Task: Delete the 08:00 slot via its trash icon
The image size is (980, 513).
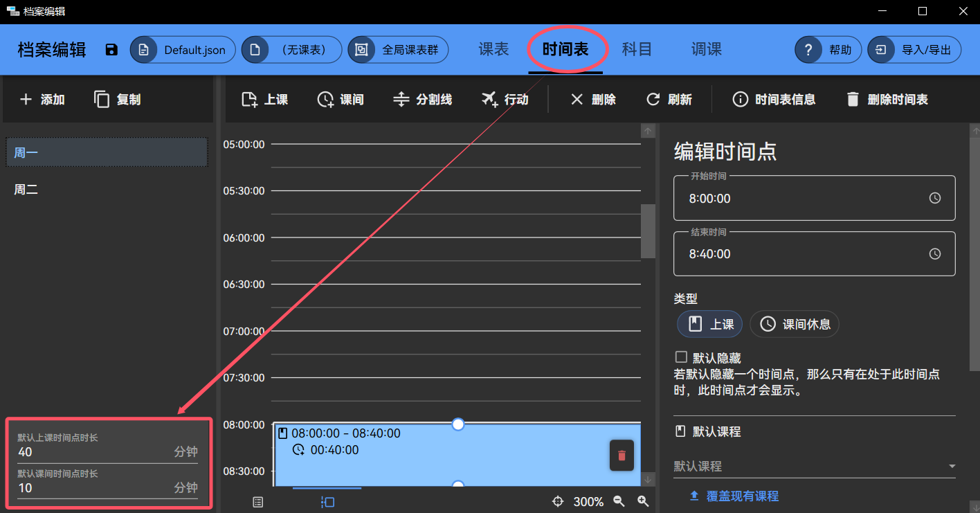Action: click(621, 455)
